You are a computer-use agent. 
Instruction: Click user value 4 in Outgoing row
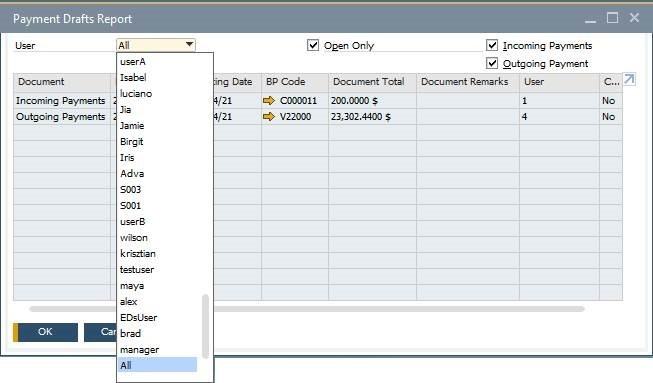tap(559, 117)
